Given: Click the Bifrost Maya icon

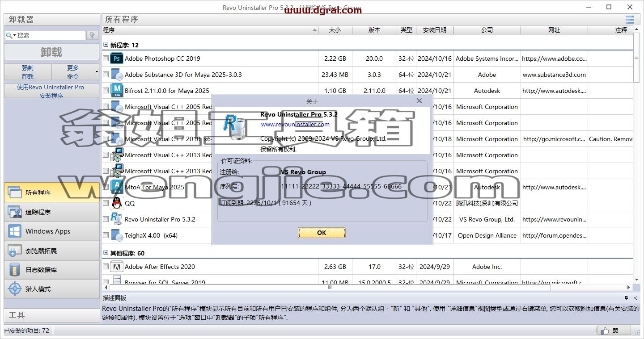Looking at the screenshot, I should pos(117,91).
